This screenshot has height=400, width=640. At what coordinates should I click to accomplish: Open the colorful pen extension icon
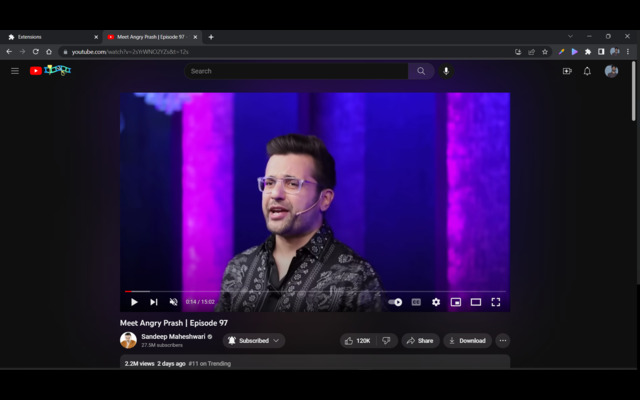click(562, 52)
